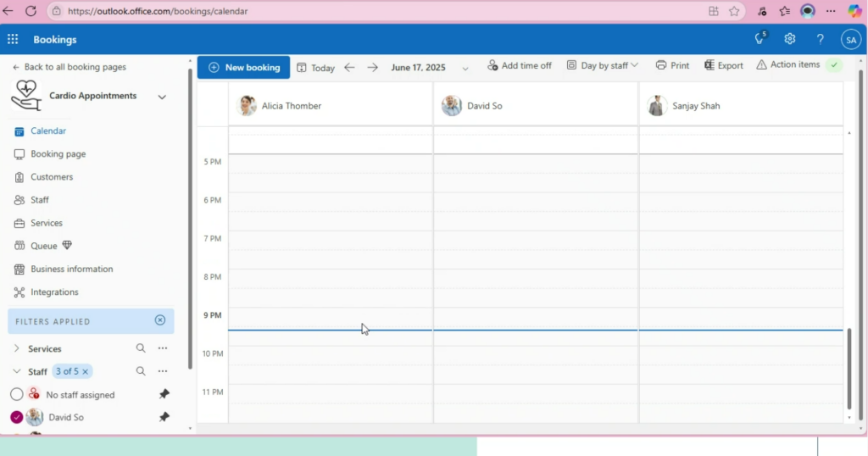The width and height of the screenshot is (868, 456).
Task: Expand Cardio Appointments page switcher
Action: 162,97
